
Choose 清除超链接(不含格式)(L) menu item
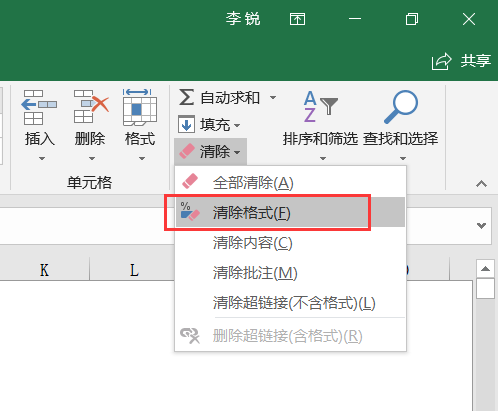[290, 303]
